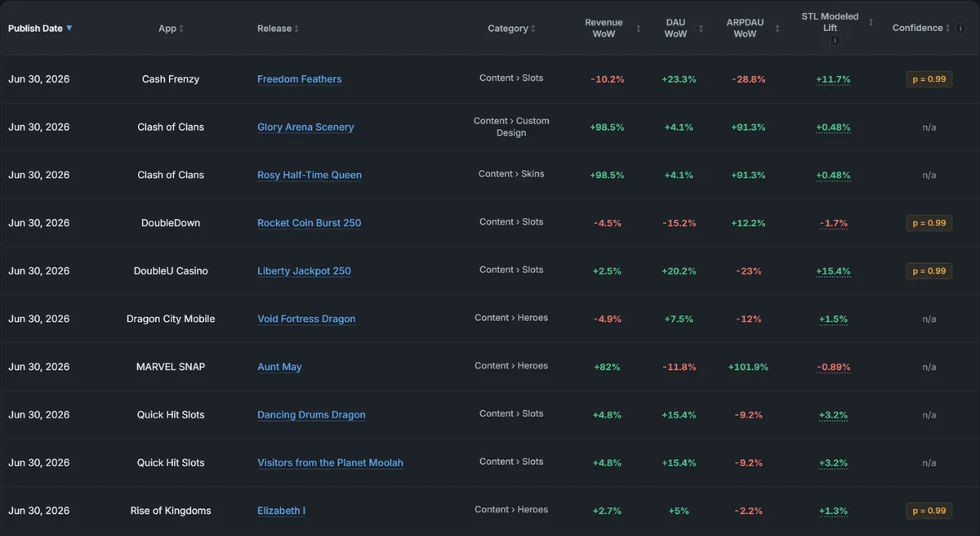Select the DoubleU Casino app cell
980x536 pixels.
(x=171, y=271)
